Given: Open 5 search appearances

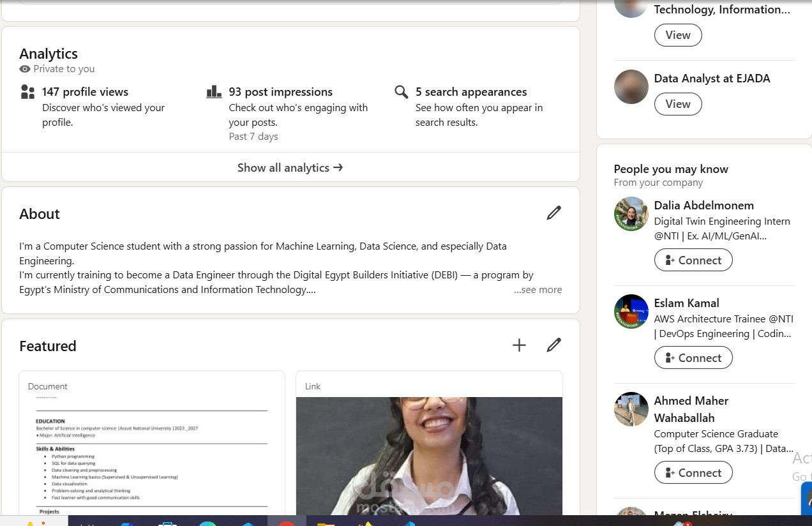Looking at the screenshot, I should click(x=471, y=92).
